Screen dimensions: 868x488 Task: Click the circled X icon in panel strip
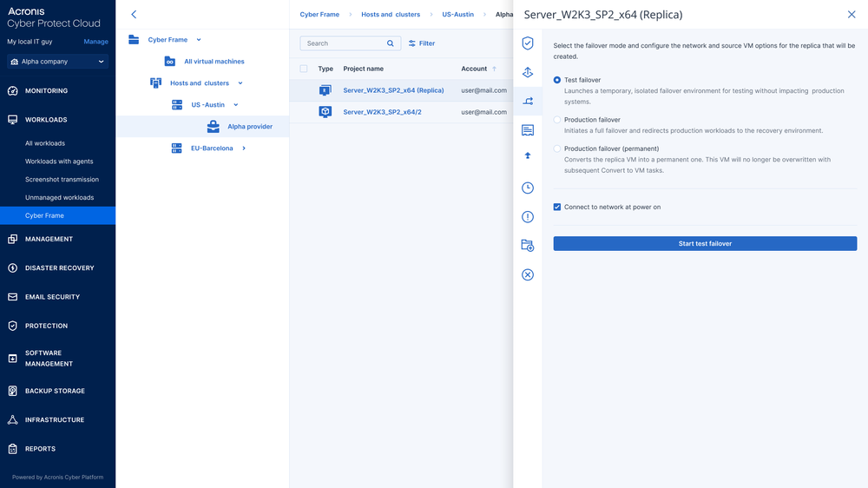tap(528, 274)
